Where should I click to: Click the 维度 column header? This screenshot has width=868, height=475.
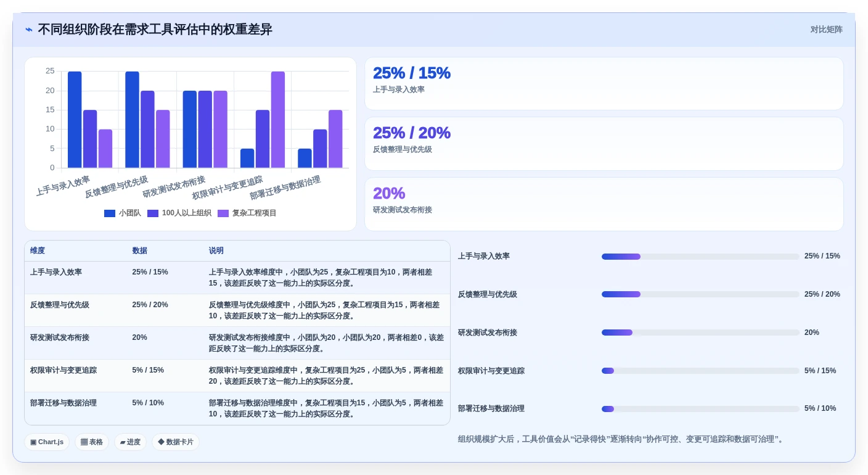coord(38,250)
